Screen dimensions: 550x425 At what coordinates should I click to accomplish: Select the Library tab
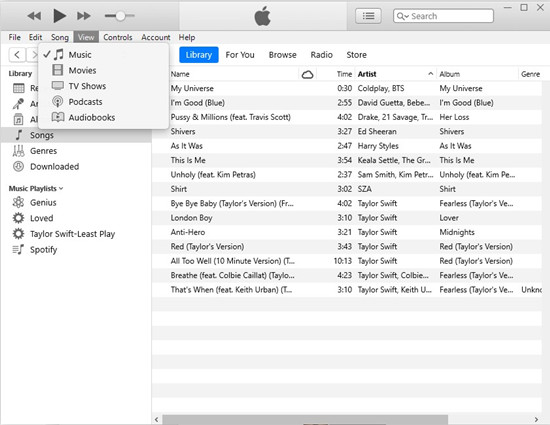pos(199,55)
